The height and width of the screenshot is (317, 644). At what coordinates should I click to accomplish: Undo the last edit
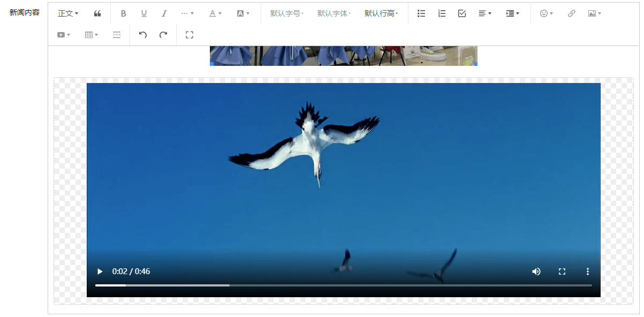click(143, 35)
